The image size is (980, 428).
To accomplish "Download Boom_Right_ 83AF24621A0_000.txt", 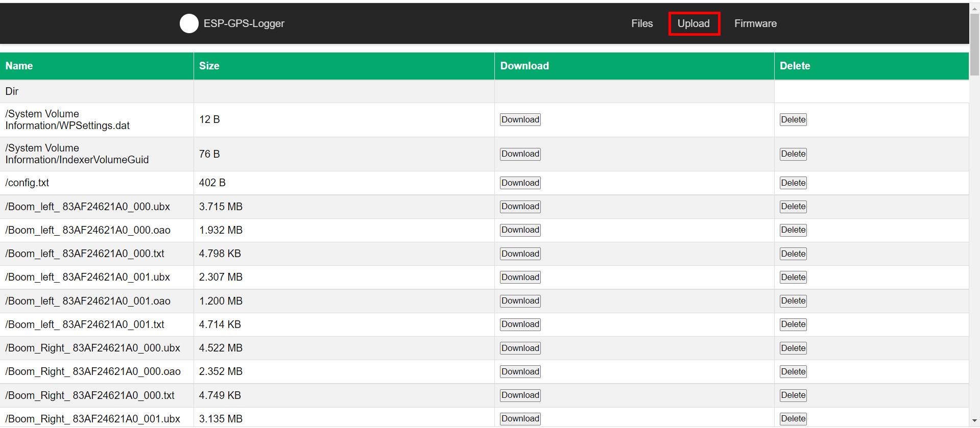I will [x=520, y=395].
